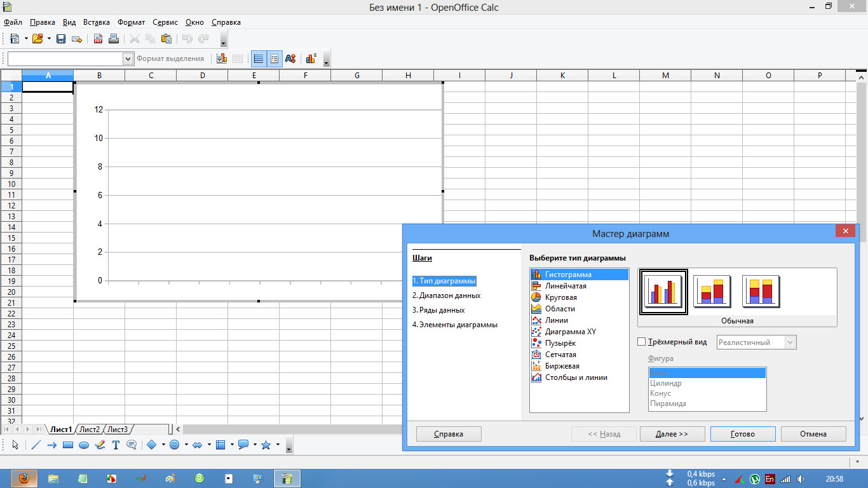Image resolution: width=868 pixels, height=488 pixels.
Task: Toggle the horizontal grid display
Action: click(x=259, y=58)
